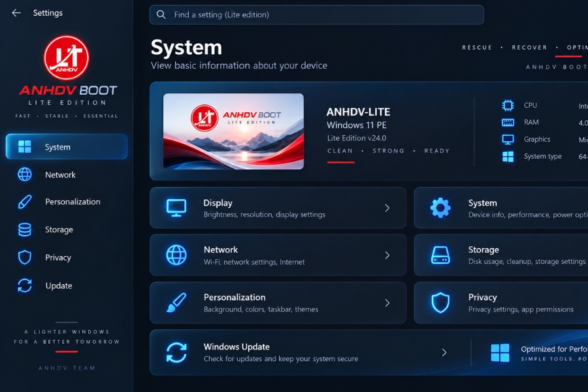Image resolution: width=588 pixels, height=392 pixels.
Task: Click the System page heading
Action: 186,48
